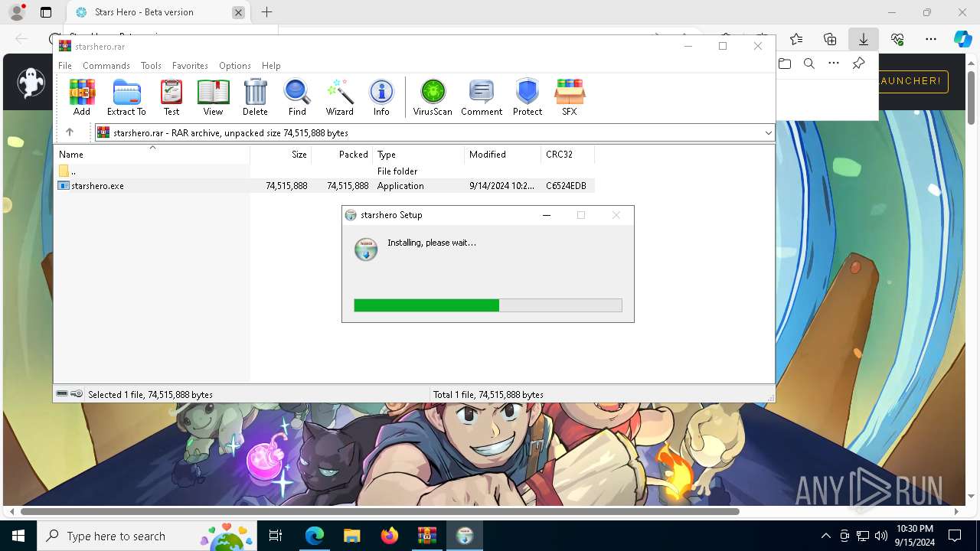Viewport: 980px width, 551px height.
Task: Click the taskbar search box
Action: pos(146,536)
